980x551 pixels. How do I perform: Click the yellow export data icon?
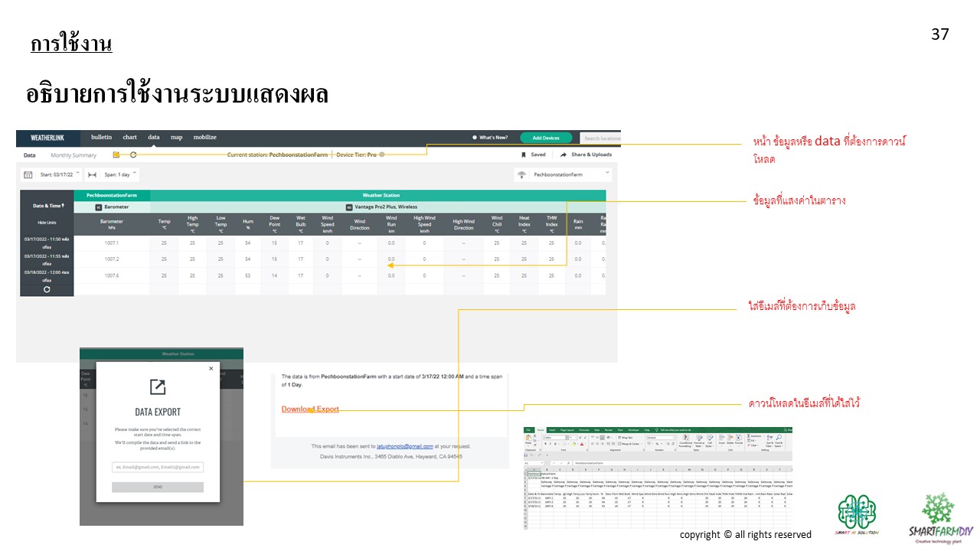[x=116, y=155]
